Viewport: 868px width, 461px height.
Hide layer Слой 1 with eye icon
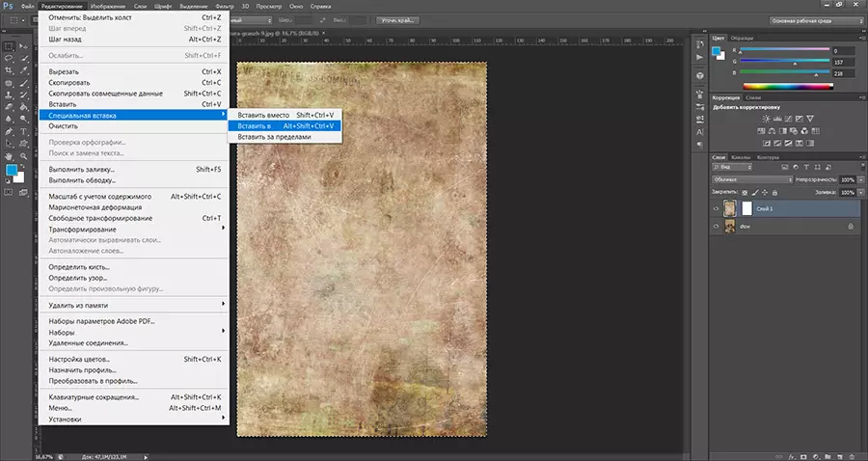tap(717, 208)
